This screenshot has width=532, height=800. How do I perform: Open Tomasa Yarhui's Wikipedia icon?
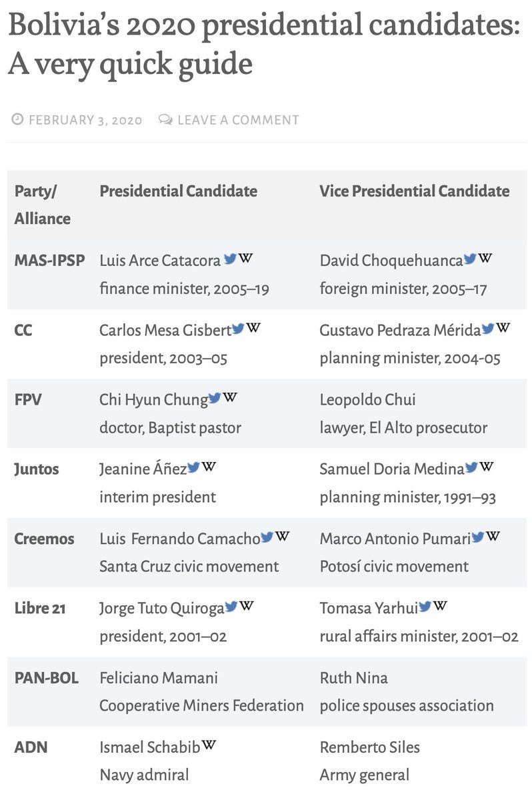pos(440,606)
